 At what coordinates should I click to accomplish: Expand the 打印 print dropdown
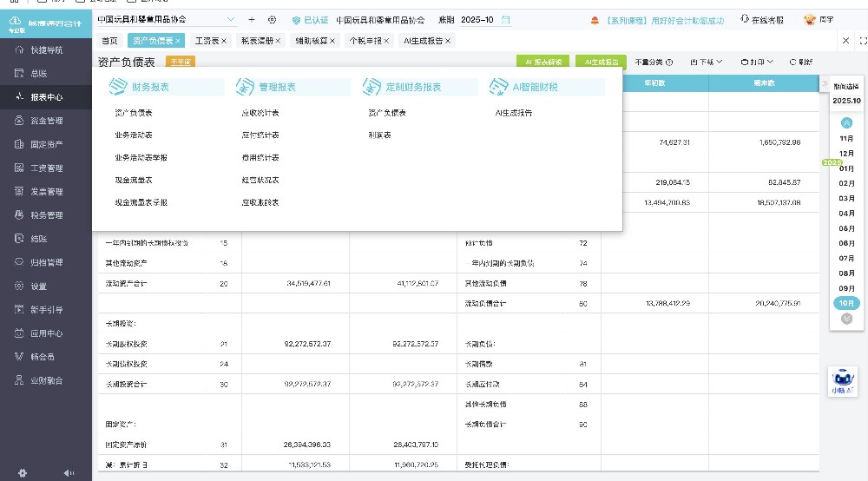[x=757, y=62]
